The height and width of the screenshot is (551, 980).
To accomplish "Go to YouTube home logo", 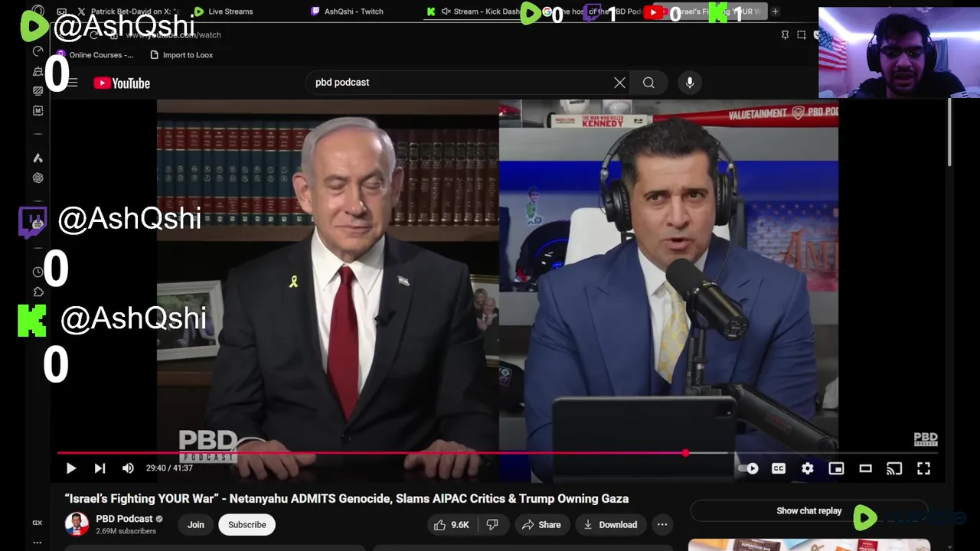I will click(x=122, y=83).
